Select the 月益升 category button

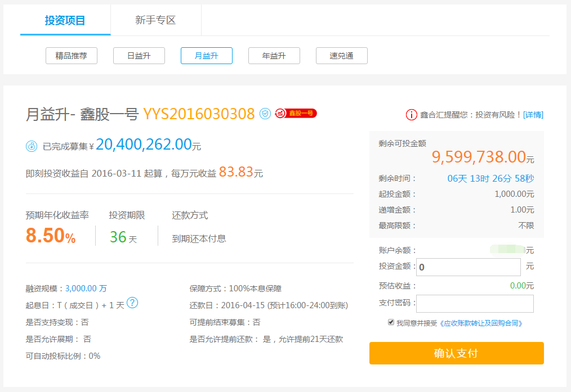coord(207,56)
